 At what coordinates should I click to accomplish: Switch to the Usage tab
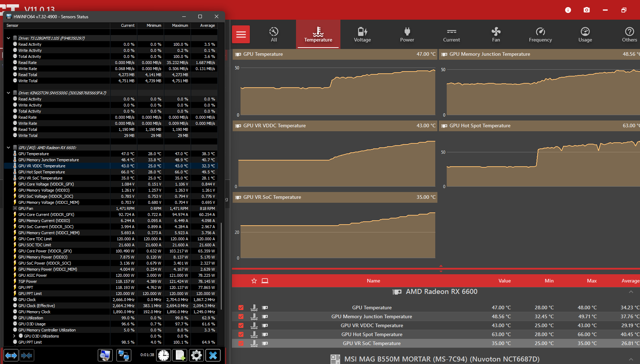(585, 34)
